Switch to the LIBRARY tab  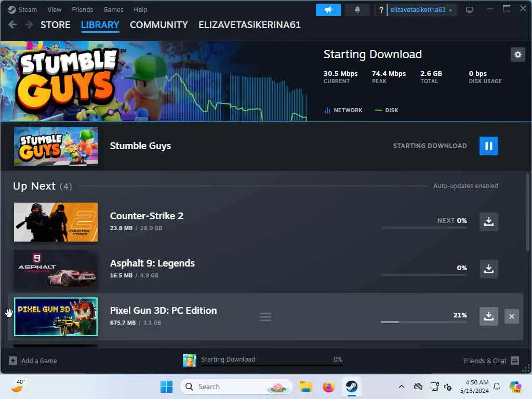coord(100,25)
